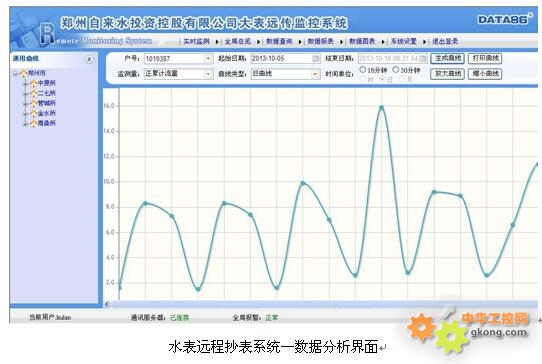Click the horizontal scrollbar below the chart
Screen dimensions: 542x364
pyautogui.click(x=321, y=304)
